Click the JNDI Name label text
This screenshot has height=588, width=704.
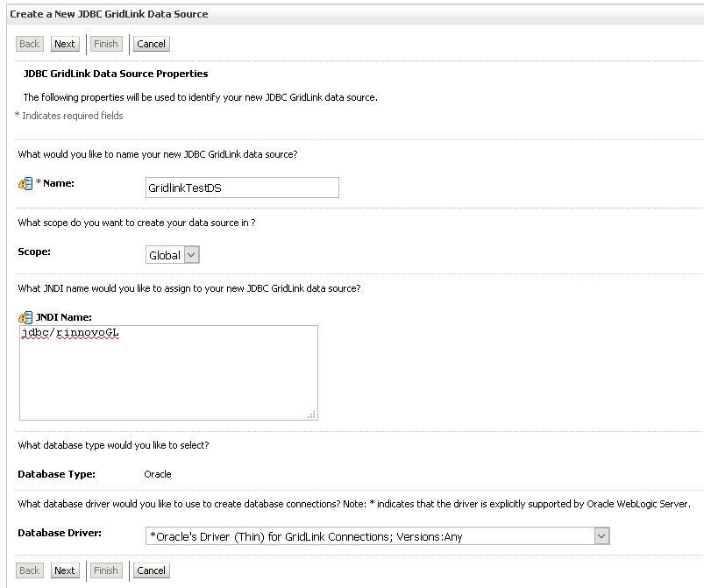(x=64, y=317)
